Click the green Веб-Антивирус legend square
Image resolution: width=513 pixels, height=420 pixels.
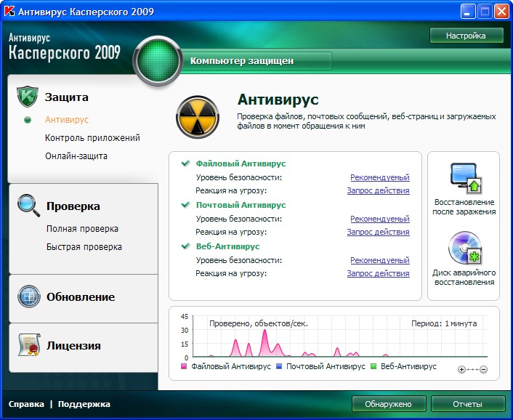coord(373,366)
